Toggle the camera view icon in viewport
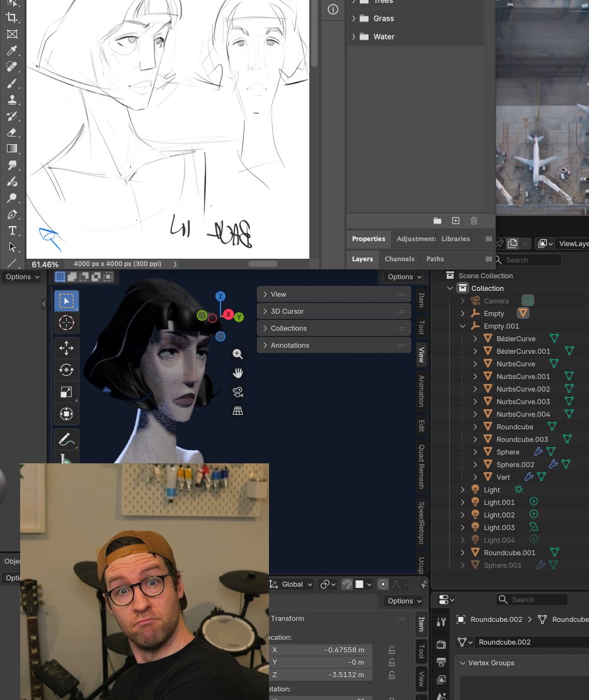This screenshot has height=700, width=589. 237,392
